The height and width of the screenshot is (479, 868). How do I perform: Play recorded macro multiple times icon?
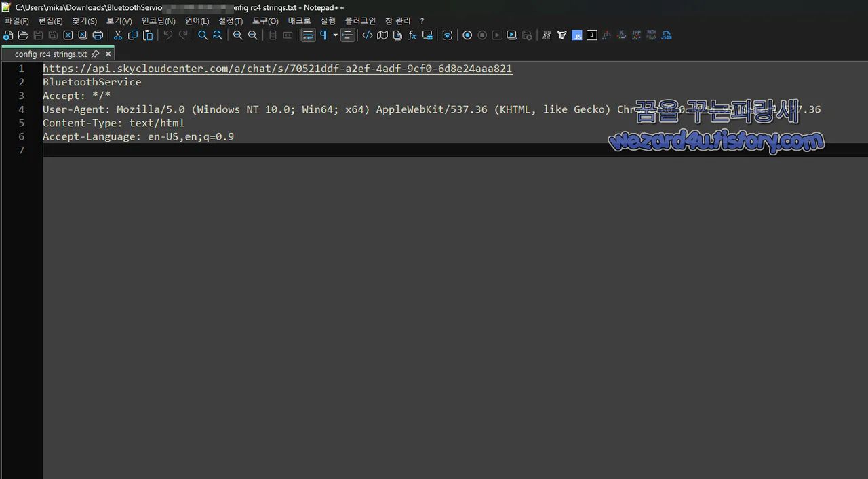coord(512,35)
